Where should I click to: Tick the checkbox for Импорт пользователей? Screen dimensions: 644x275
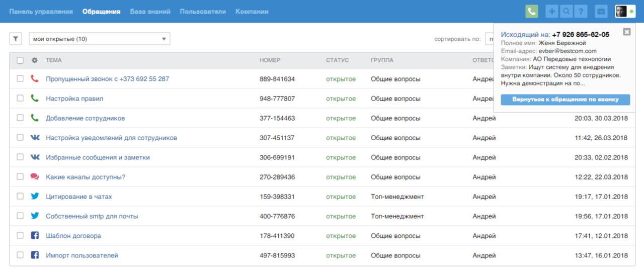coord(20,255)
